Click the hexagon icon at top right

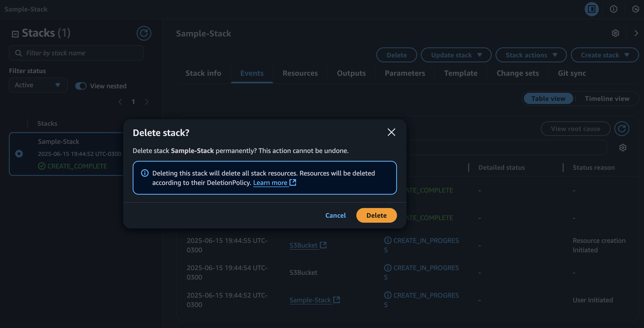pyautogui.click(x=635, y=9)
